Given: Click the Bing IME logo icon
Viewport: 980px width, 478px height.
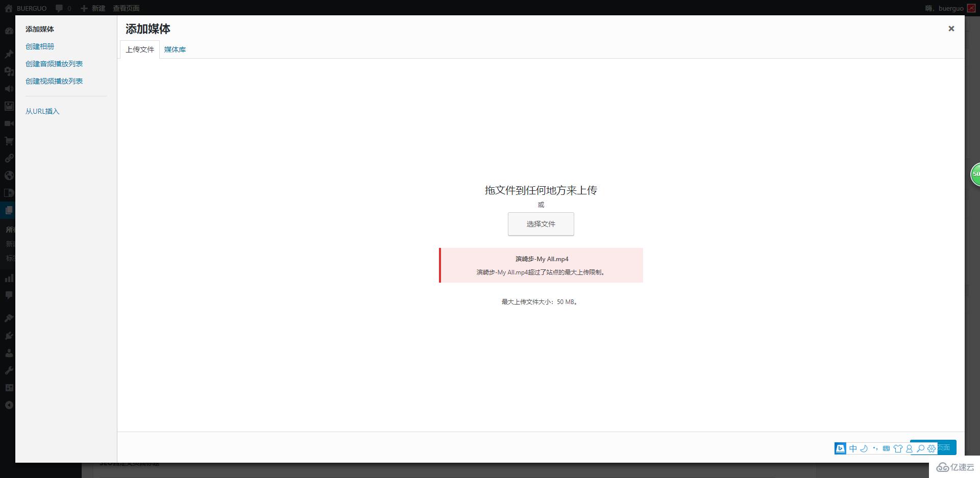Looking at the screenshot, I should click(840, 448).
